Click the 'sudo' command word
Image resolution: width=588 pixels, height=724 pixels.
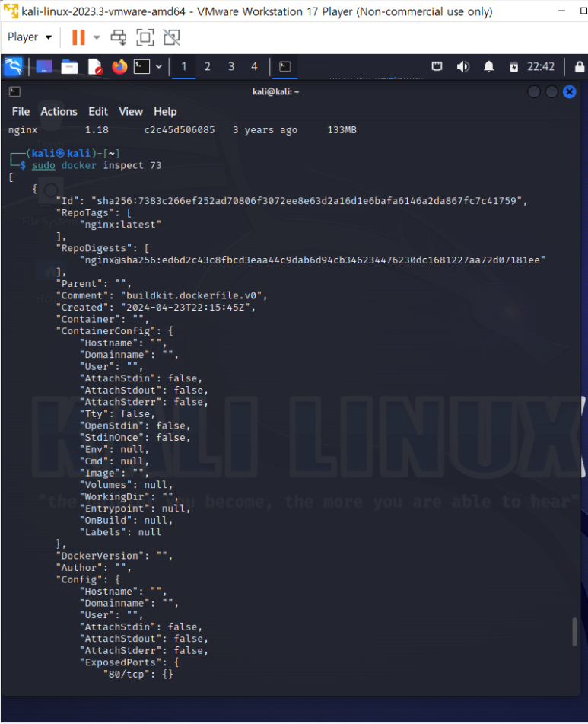(x=43, y=165)
